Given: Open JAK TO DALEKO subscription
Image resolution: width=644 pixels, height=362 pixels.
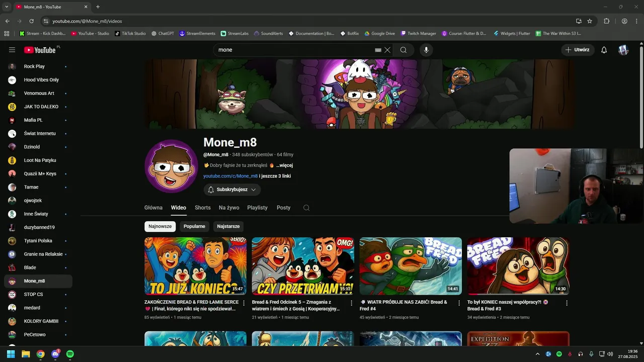Looking at the screenshot, I should point(38,107).
